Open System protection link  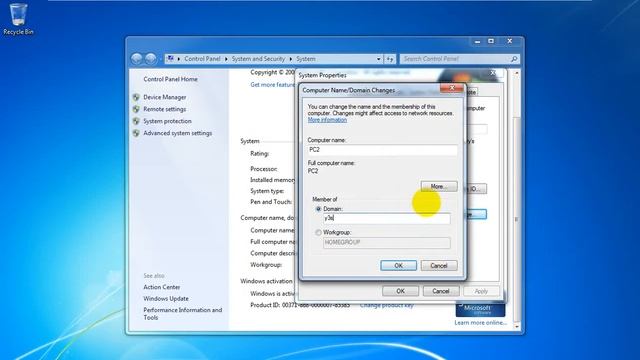pyautogui.click(x=167, y=121)
